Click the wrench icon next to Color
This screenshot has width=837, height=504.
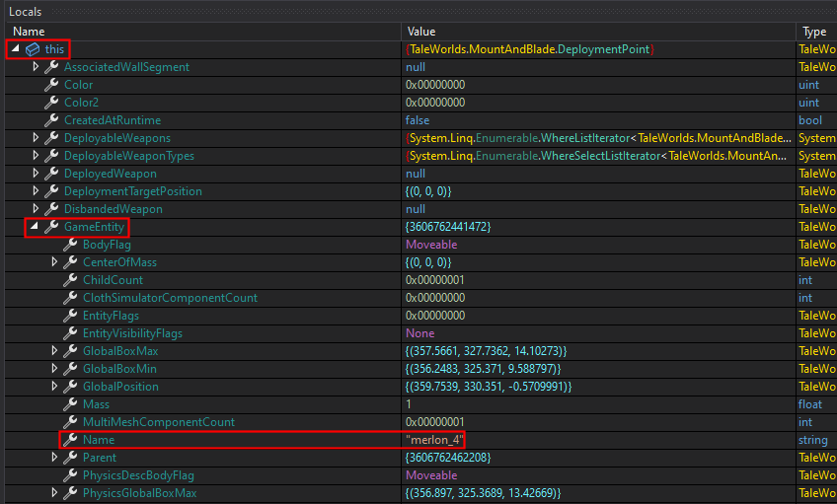point(51,84)
